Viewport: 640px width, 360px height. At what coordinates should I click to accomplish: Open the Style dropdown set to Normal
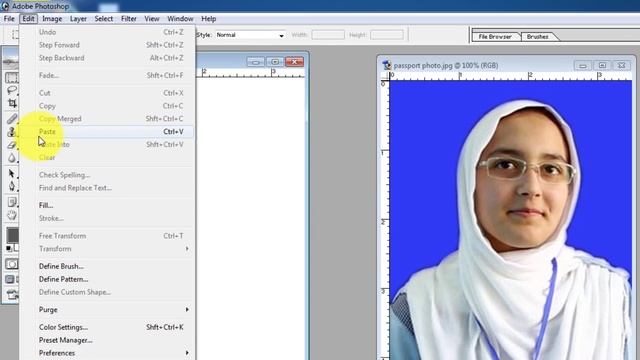coord(250,35)
